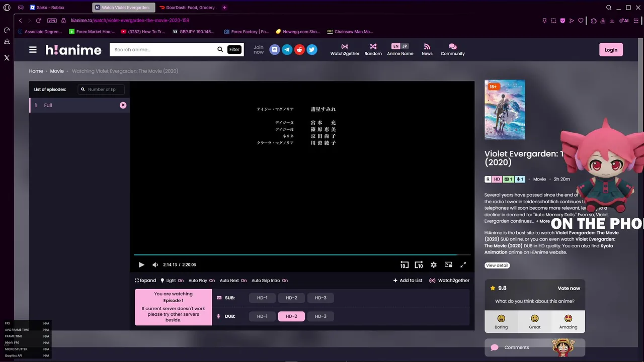The height and width of the screenshot is (362, 644).
Task: Click the Search anime input field
Action: [163, 50]
